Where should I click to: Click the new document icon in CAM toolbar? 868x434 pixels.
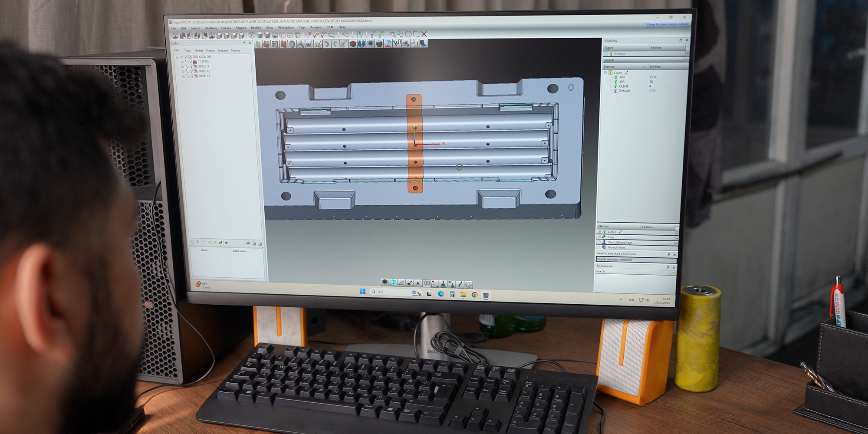coord(258,44)
